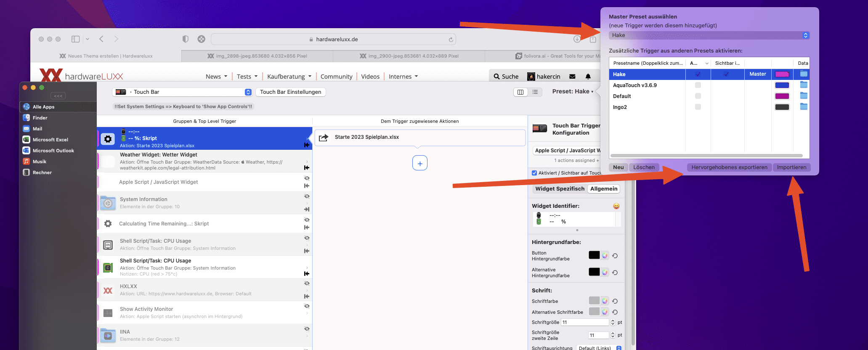
Task: Toggle visibility of Calculating Time Remaining trigger
Action: [x=307, y=220]
